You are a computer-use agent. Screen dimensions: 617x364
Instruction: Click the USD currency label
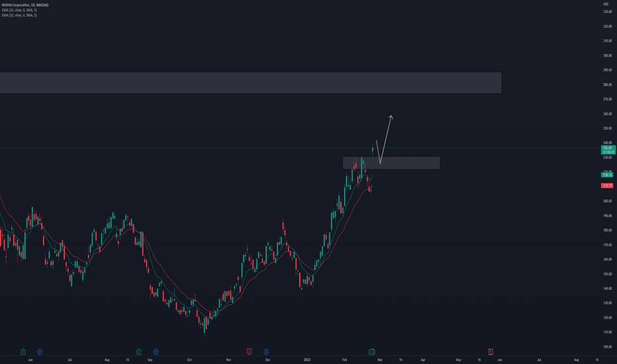click(606, 5)
